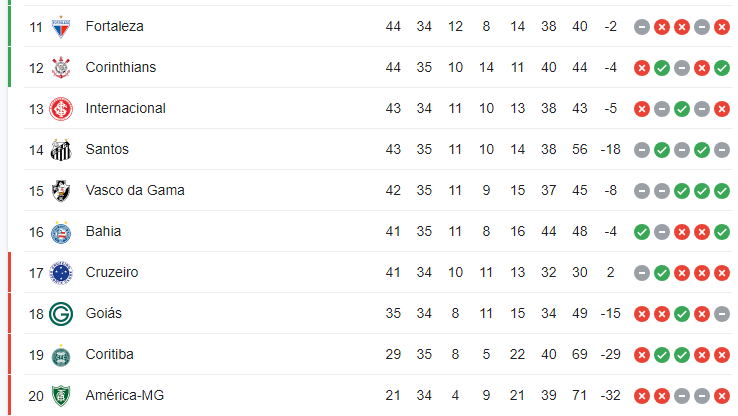Select the Internacional table row at position 13

coord(377,108)
